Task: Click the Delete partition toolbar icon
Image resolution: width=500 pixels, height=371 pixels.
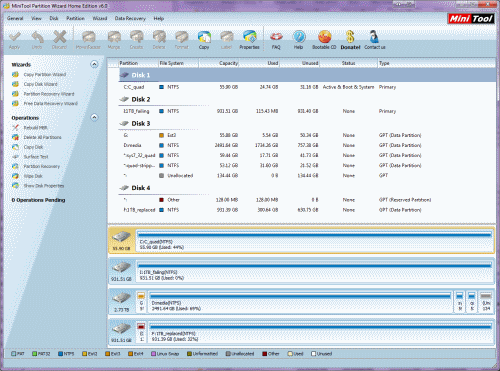Action: [x=159, y=40]
